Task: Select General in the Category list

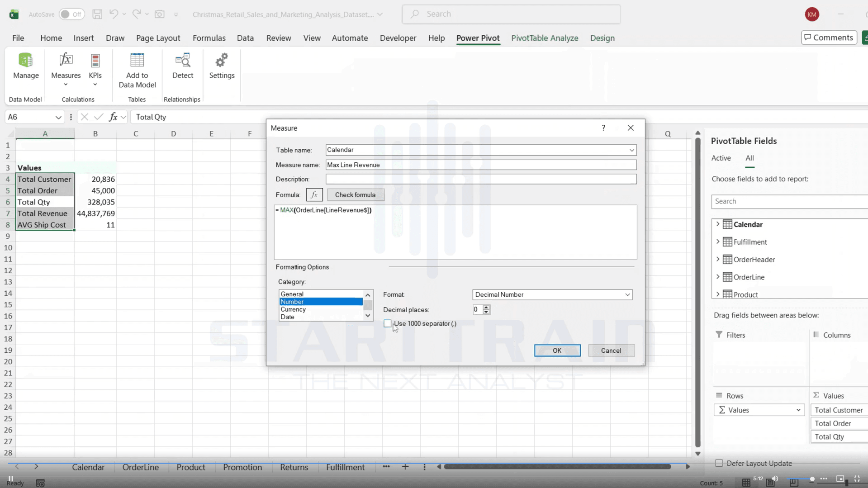Action: 321,294
